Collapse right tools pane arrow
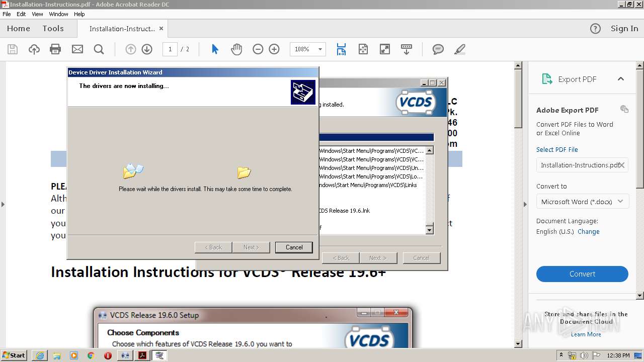Image resolution: width=644 pixels, height=362 pixels. point(525,204)
